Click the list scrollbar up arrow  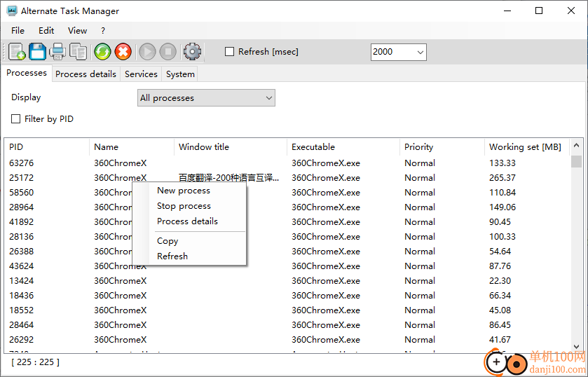(x=576, y=145)
